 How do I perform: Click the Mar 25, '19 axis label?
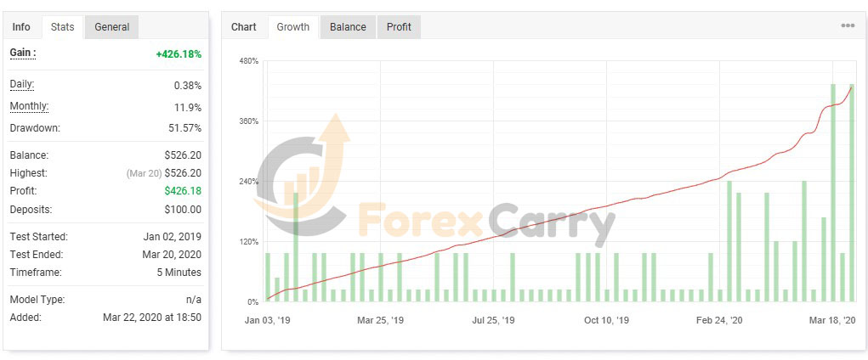tap(380, 320)
